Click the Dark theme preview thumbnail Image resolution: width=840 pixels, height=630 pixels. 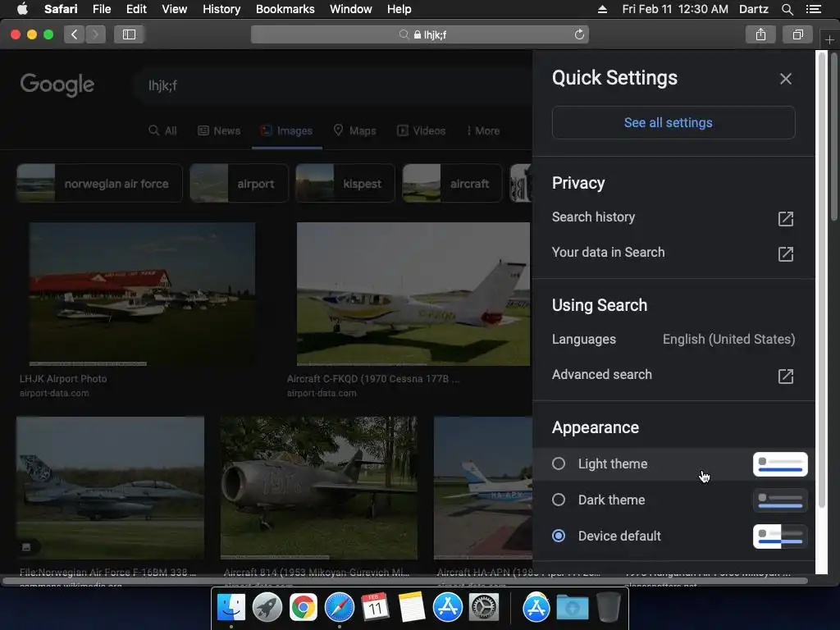point(780,500)
